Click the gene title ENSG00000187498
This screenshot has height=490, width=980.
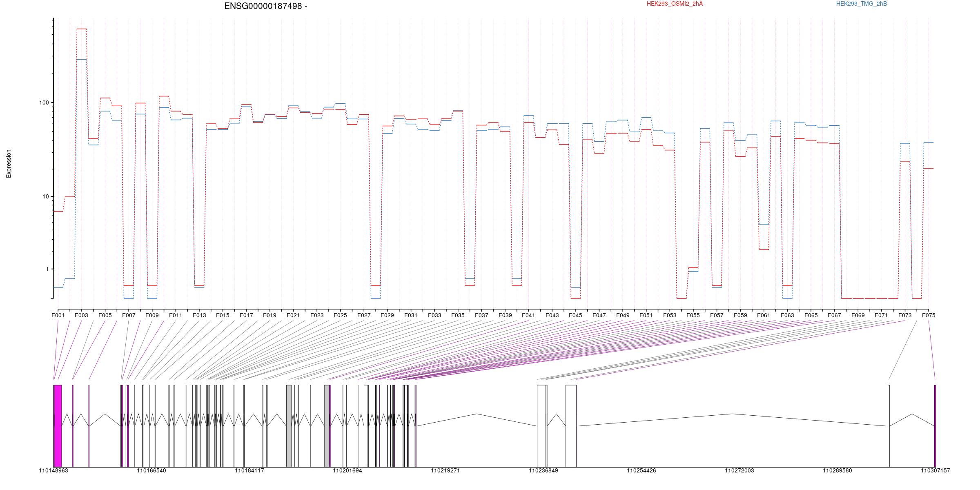(x=265, y=6)
